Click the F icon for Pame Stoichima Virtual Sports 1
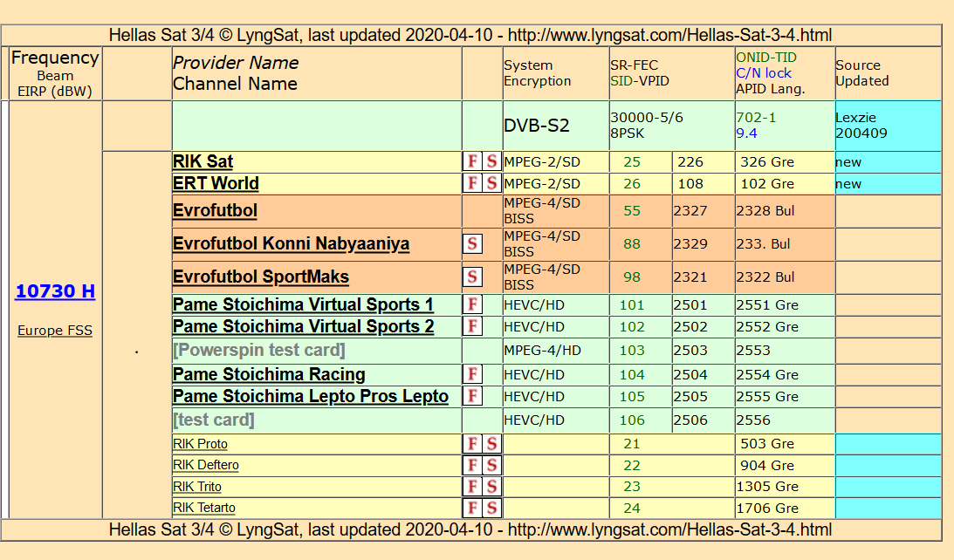 [473, 304]
